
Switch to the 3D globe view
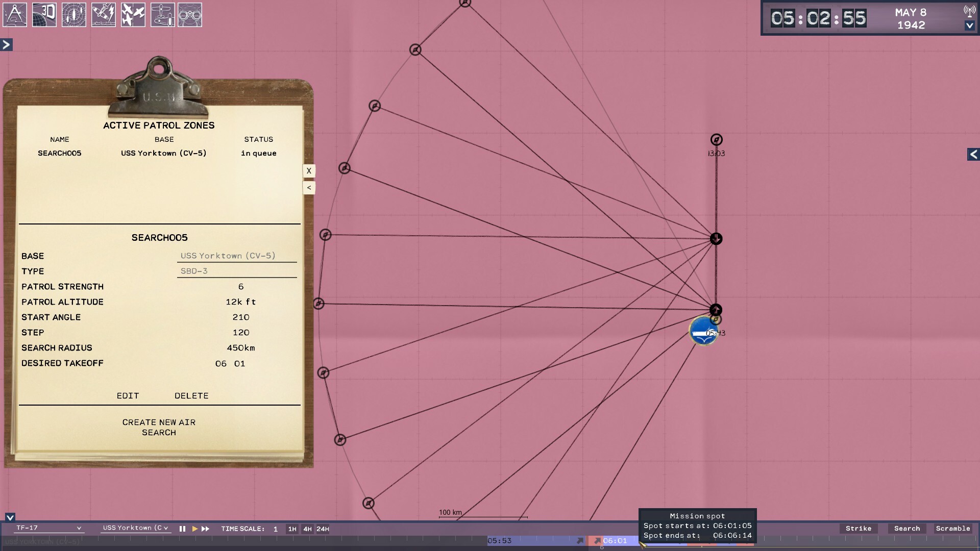[44, 15]
